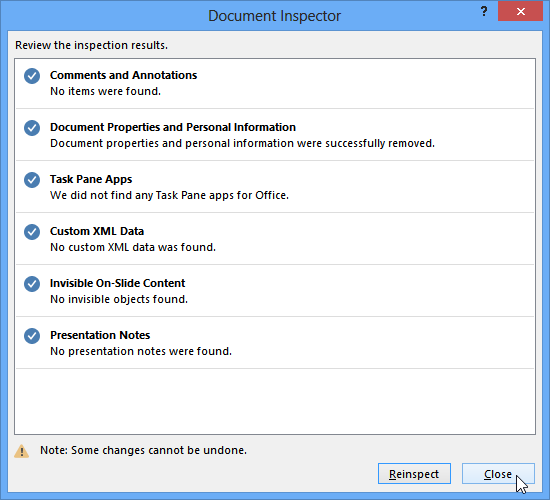Screen dimensions: 550x500
Task: Click the checkmark icon beside Invisible On-Slide Content
Action: [32, 284]
